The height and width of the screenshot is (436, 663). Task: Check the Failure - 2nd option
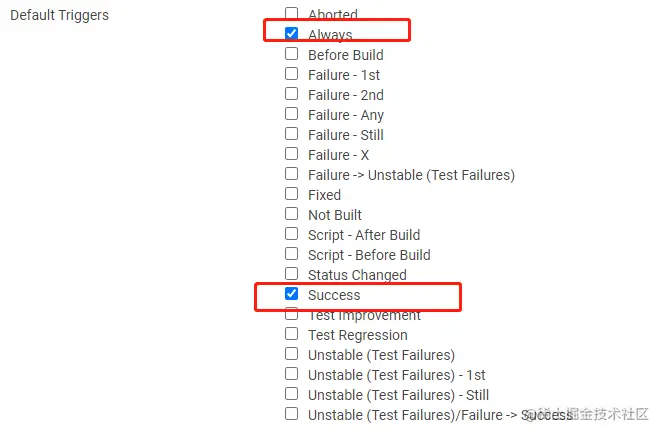[x=291, y=94]
